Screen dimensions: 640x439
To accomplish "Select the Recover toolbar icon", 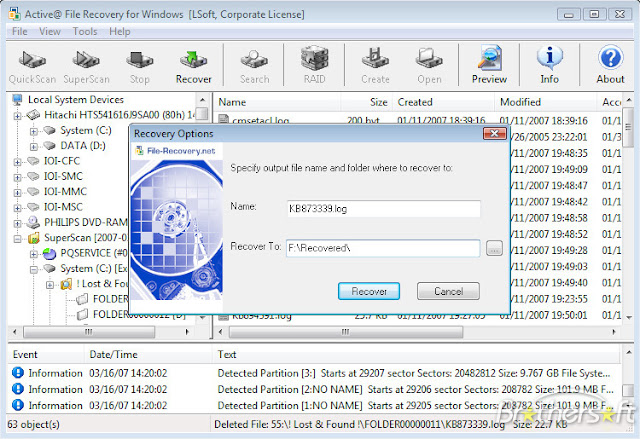I will 193,67.
